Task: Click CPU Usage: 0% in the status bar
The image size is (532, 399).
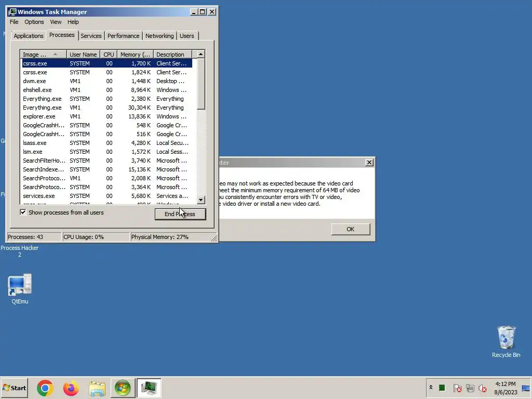Action: (96, 237)
